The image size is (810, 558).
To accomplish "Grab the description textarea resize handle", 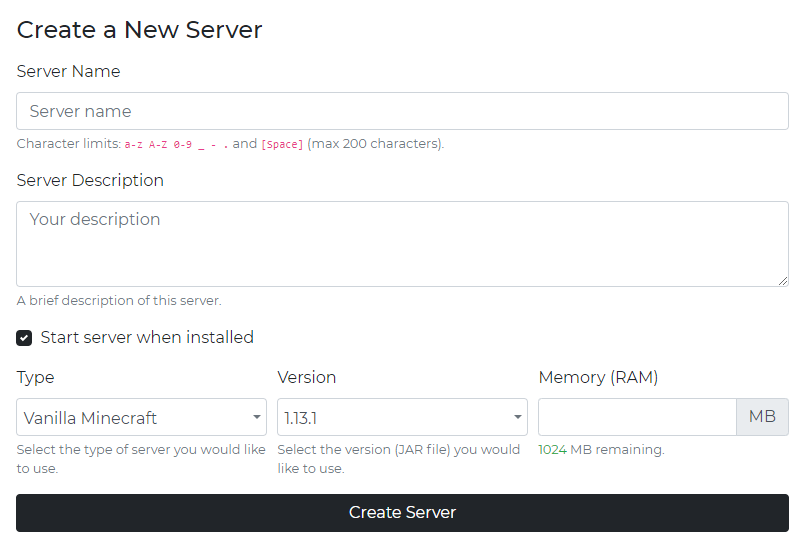I will pos(783,281).
